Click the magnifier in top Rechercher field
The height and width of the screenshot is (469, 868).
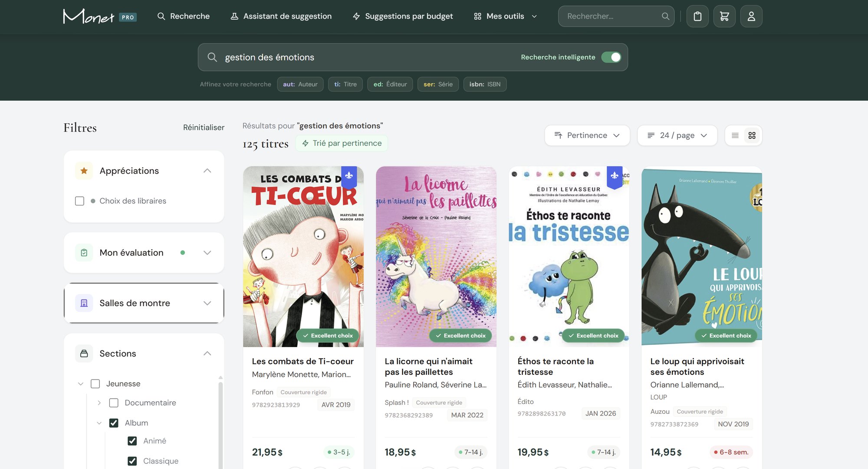(x=665, y=16)
